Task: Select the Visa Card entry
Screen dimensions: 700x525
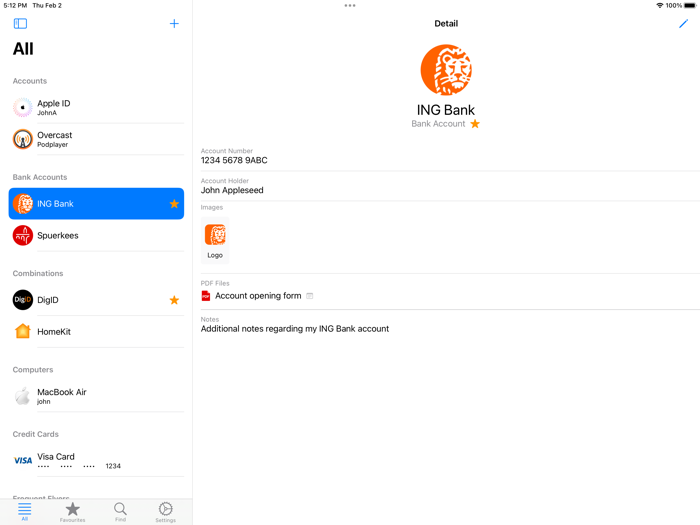Action: pyautogui.click(x=96, y=460)
